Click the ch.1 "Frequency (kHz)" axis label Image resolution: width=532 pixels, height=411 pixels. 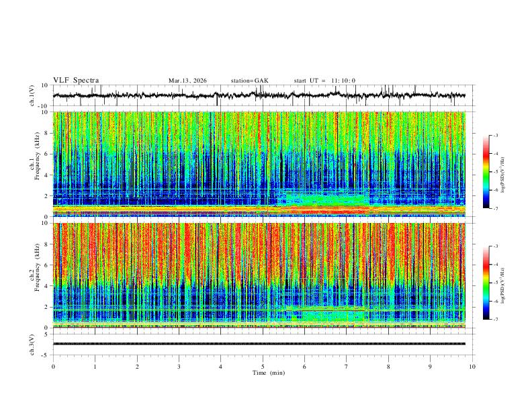(x=37, y=156)
